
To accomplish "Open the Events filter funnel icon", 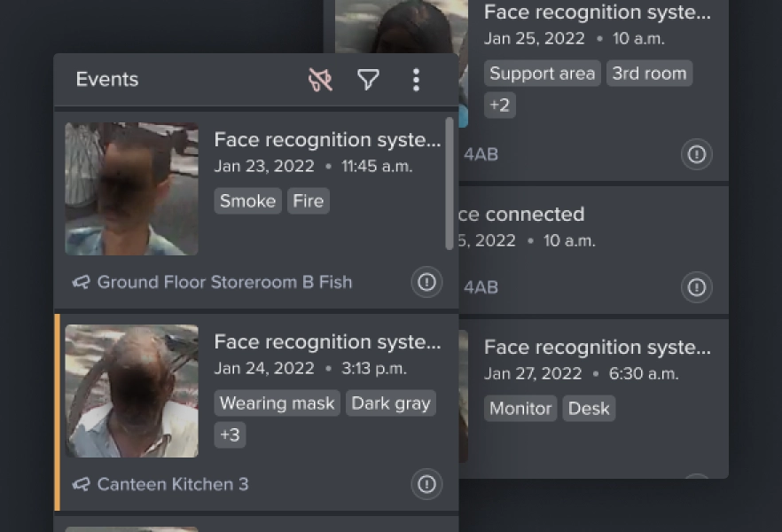I will [x=368, y=80].
